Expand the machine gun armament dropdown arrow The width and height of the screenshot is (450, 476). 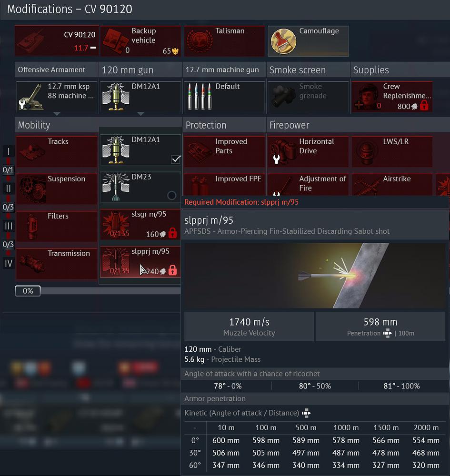tap(57, 114)
